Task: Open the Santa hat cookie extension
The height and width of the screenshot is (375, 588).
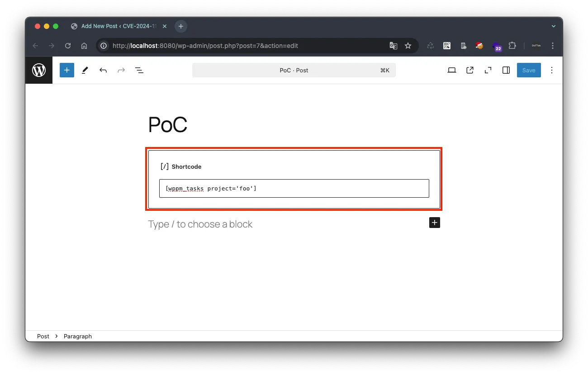Action: point(479,45)
